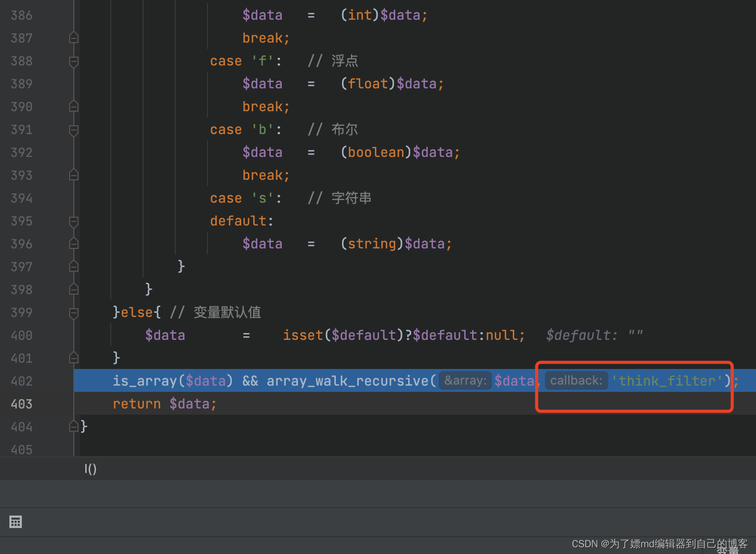
Task: Click break; on line 387
Action: tap(266, 38)
